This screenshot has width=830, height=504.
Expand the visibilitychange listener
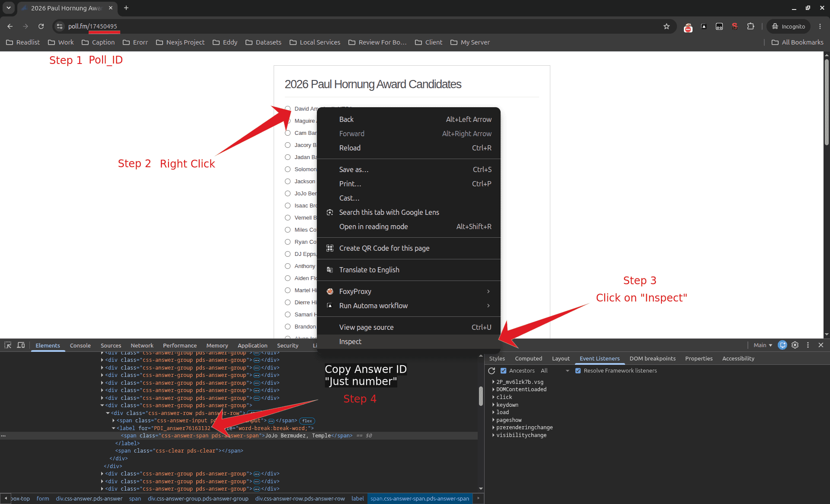click(493, 435)
